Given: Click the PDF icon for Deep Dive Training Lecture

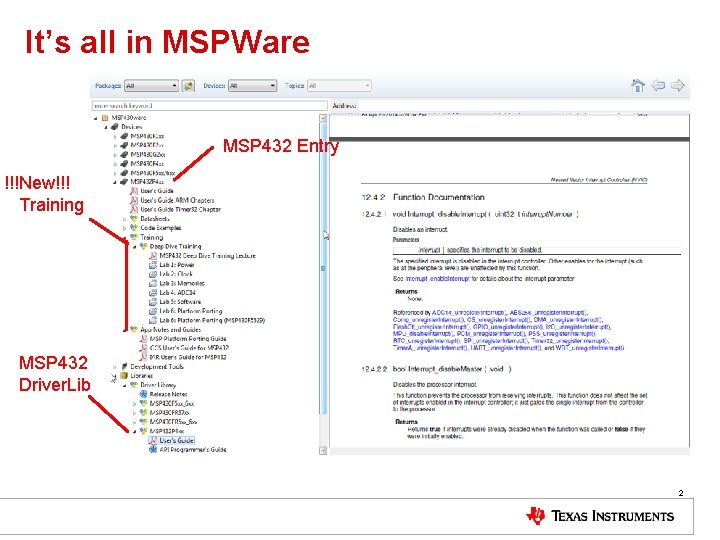Looking at the screenshot, I should pyautogui.click(x=153, y=256).
